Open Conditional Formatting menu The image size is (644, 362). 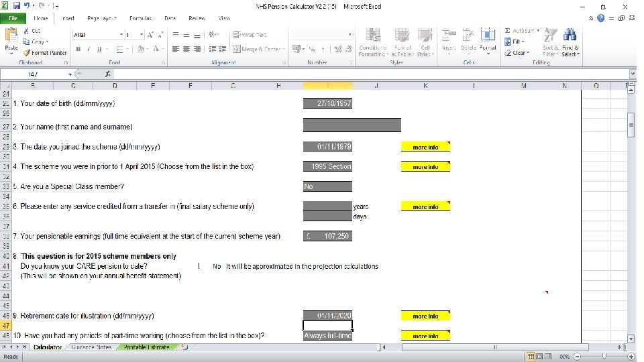tap(373, 42)
